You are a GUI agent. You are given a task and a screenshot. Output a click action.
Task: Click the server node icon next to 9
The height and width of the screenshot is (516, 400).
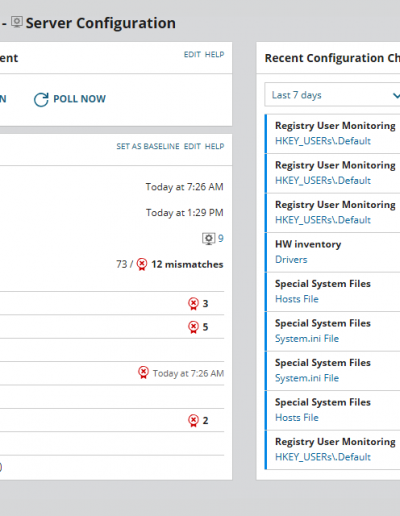pyautogui.click(x=209, y=239)
